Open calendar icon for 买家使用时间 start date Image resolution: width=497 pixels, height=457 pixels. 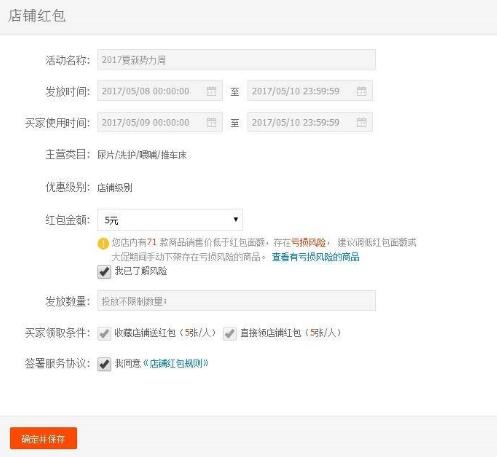click(x=211, y=122)
